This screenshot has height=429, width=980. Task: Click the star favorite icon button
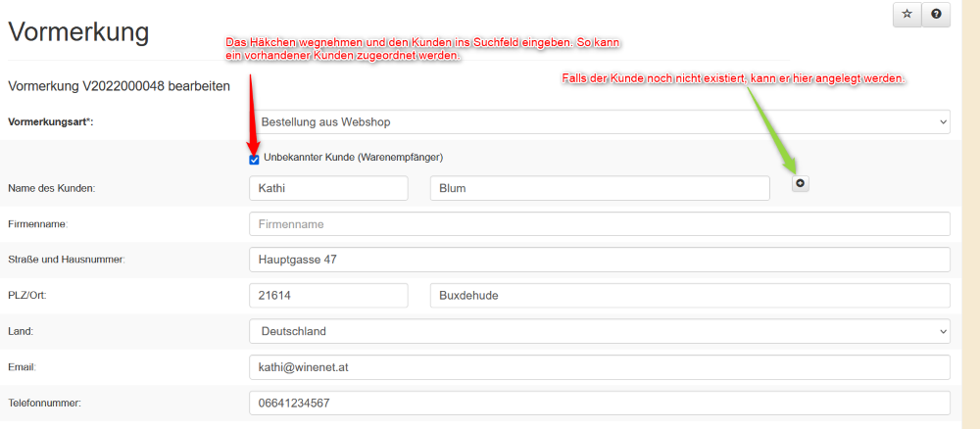906,14
